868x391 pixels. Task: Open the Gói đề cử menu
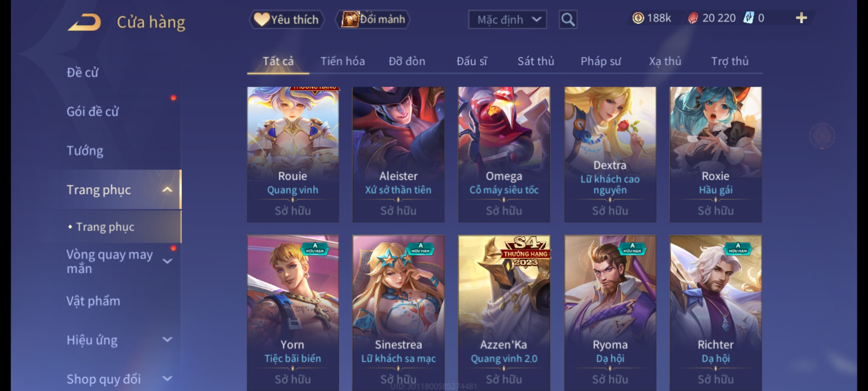pyautogui.click(x=93, y=112)
